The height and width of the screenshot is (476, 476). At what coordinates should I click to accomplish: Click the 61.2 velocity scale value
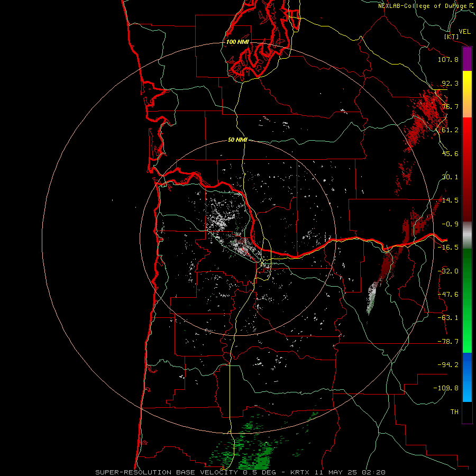(x=450, y=130)
